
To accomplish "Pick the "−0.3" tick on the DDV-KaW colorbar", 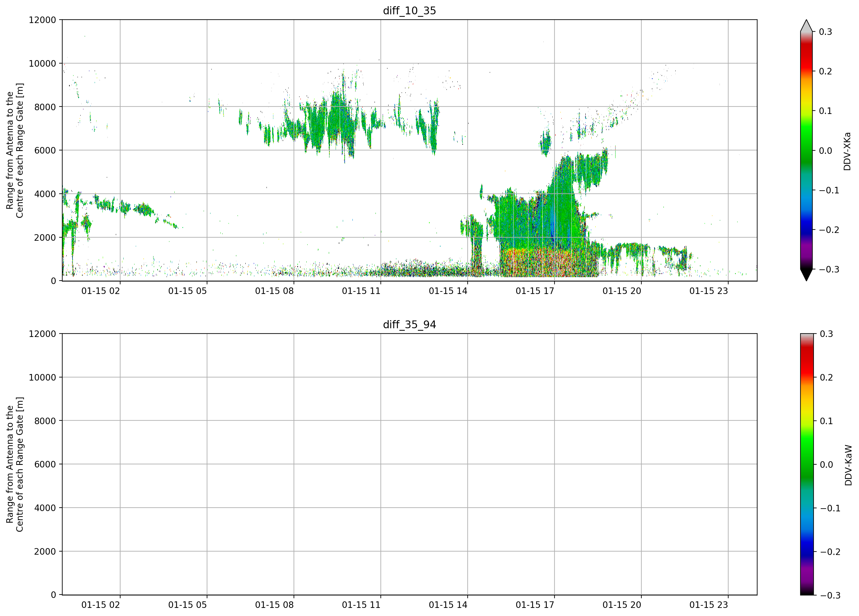I will 830,595.
